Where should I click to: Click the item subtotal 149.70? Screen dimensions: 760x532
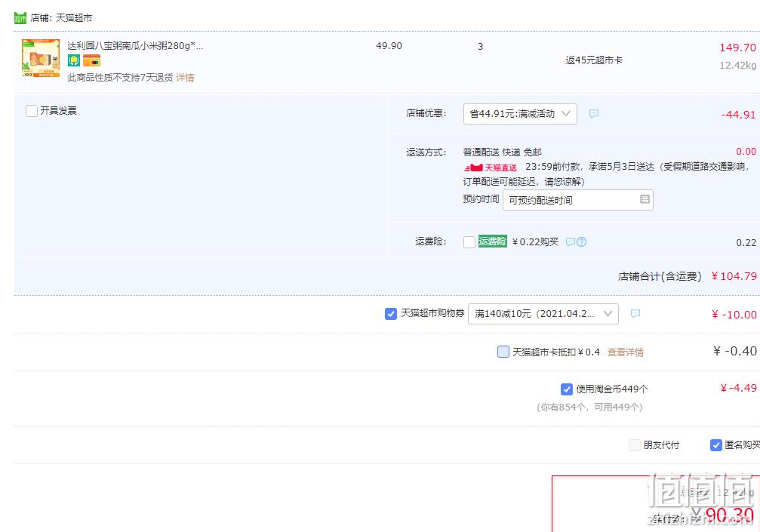(x=737, y=48)
